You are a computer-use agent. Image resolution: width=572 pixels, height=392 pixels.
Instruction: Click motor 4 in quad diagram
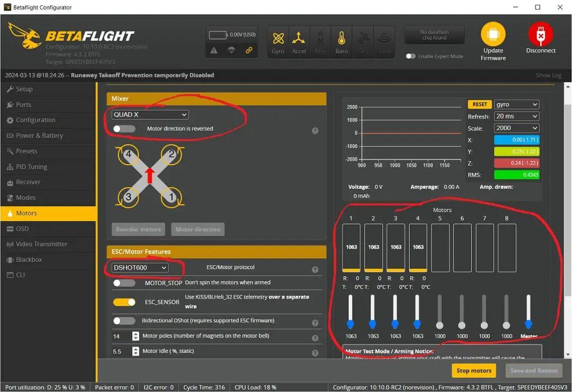click(x=128, y=154)
